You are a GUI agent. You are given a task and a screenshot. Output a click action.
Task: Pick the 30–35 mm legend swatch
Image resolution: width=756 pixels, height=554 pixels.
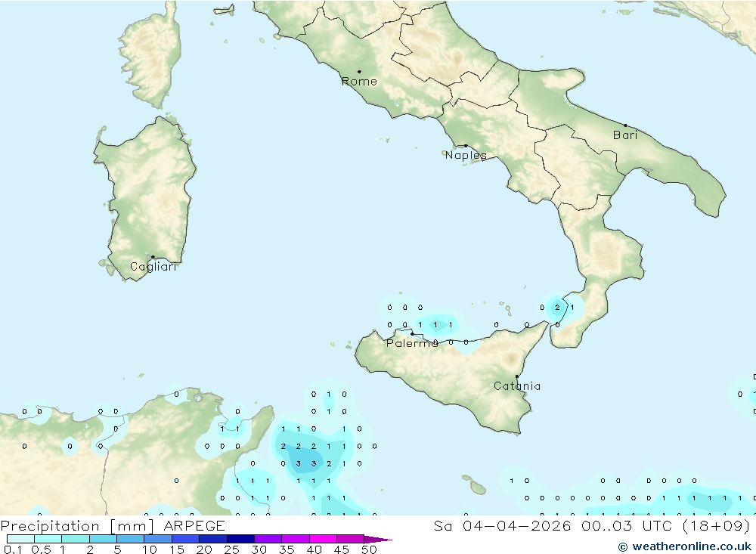pos(268,539)
